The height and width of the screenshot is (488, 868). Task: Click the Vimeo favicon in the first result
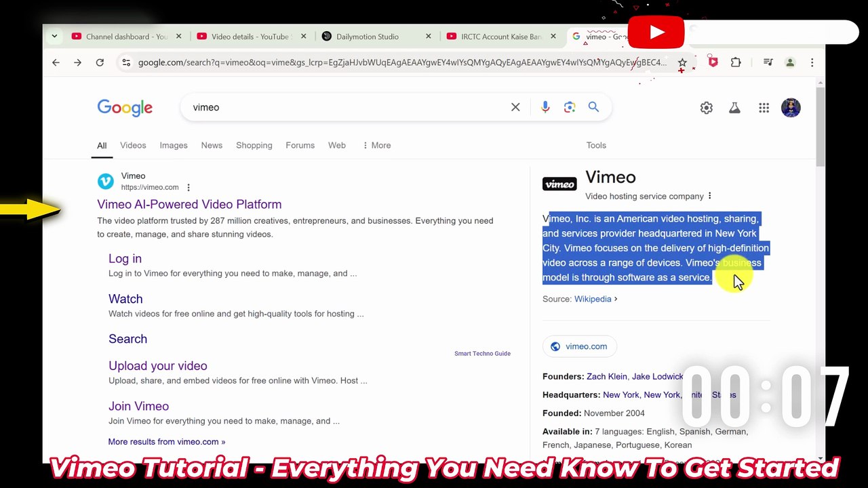click(106, 181)
